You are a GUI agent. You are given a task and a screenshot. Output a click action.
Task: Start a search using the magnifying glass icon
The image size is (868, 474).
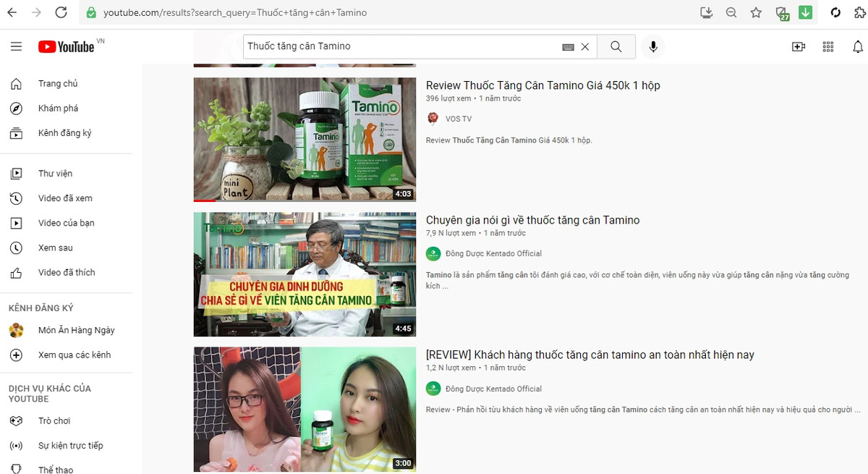(616, 46)
